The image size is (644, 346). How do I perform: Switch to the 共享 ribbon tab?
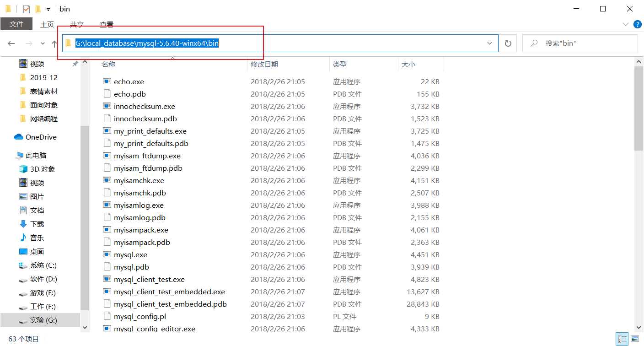click(x=77, y=24)
